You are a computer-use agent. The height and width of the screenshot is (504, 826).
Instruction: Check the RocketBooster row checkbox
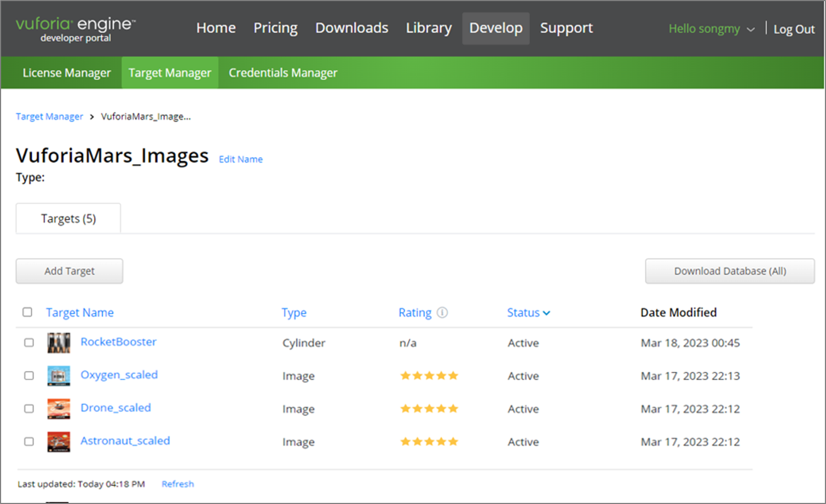tap(29, 343)
